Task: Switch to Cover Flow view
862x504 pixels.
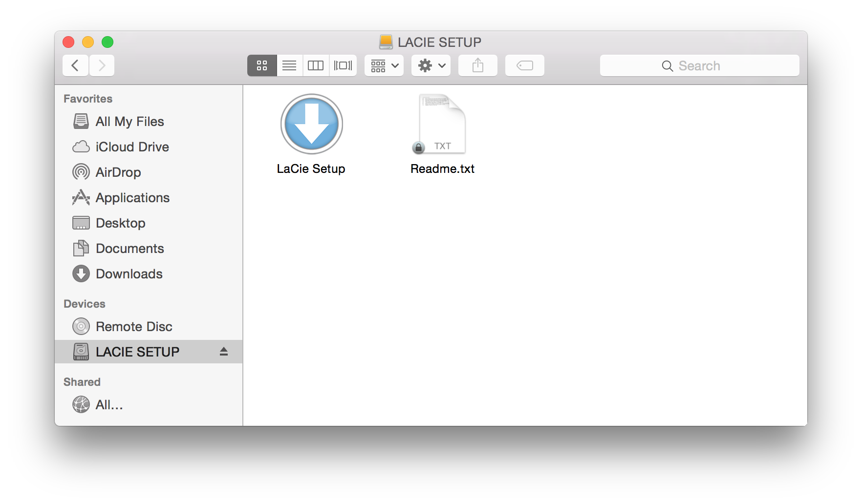Action: (x=343, y=65)
